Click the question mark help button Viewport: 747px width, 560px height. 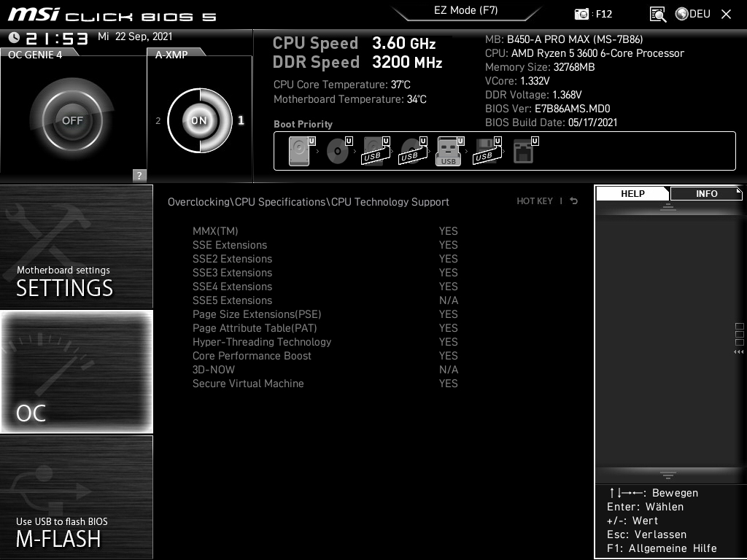coord(138,175)
